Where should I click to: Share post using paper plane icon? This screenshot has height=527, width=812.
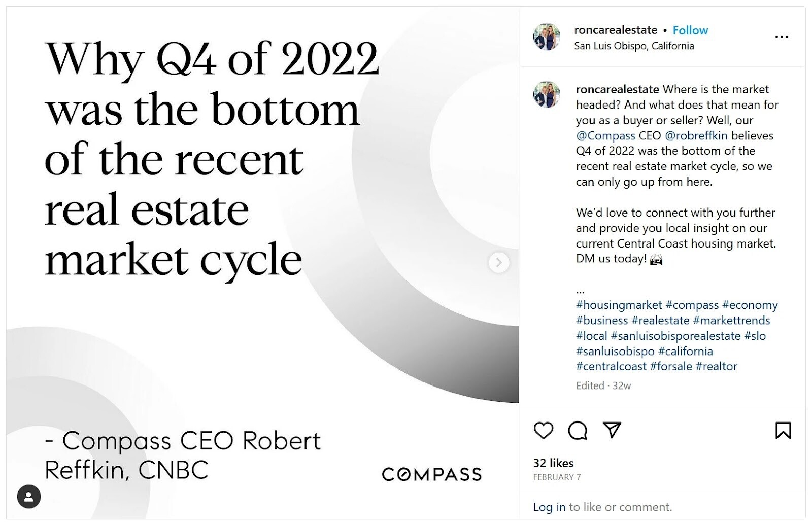pos(612,430)
